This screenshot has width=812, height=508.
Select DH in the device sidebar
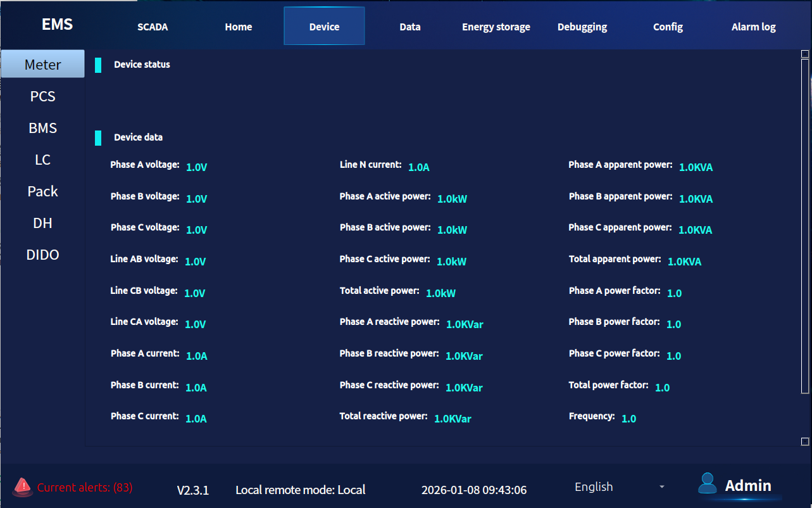[x=42, y=223]
